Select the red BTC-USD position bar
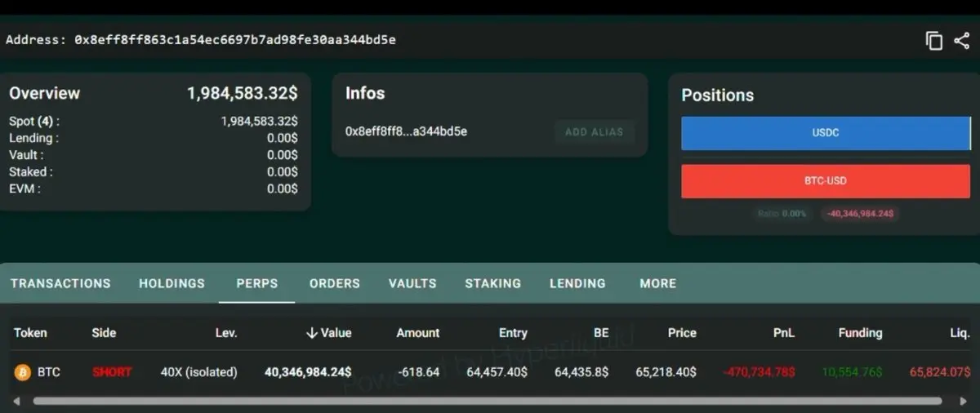The image size is (980, 413). [826, 181]
